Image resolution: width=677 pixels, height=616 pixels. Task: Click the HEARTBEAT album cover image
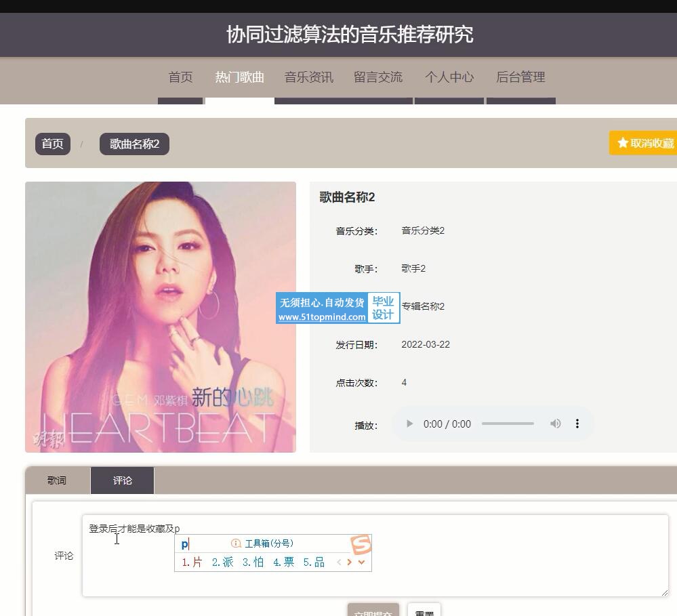[x=161, y=317]
